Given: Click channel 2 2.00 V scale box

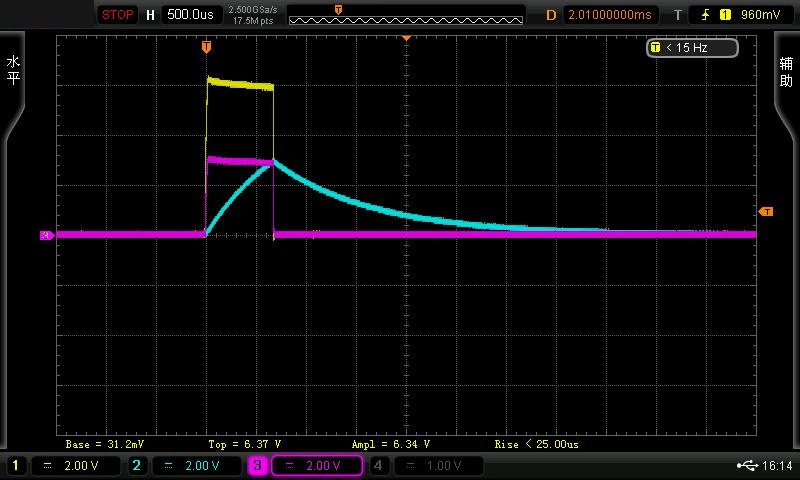Looking at the screenshot, I should [x=197, y=466].
